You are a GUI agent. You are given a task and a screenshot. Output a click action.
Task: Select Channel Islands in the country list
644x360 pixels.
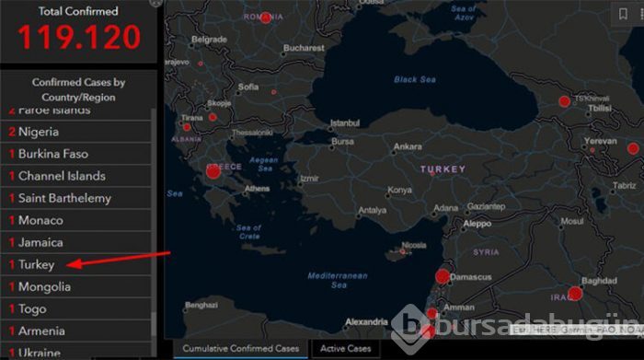76,176
